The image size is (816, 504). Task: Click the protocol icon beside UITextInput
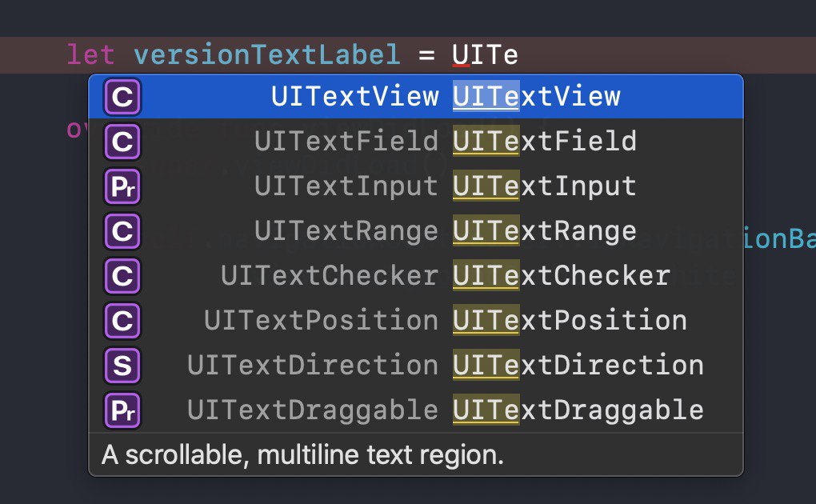(122, 186)
